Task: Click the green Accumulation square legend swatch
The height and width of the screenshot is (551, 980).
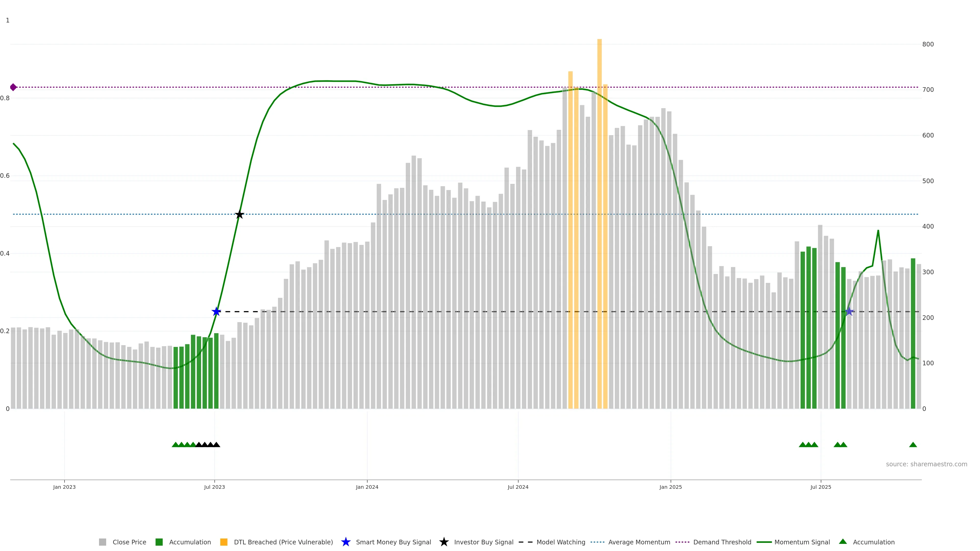Action: [159, 542]
